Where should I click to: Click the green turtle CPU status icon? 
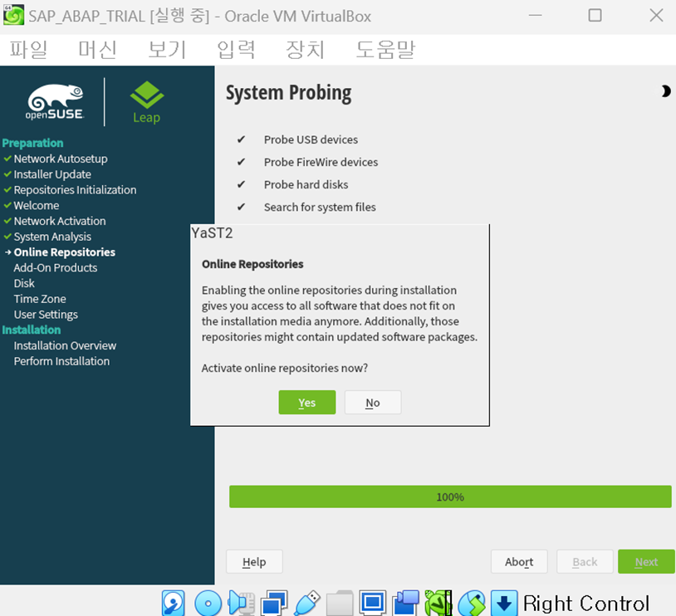tap(438, 603)
